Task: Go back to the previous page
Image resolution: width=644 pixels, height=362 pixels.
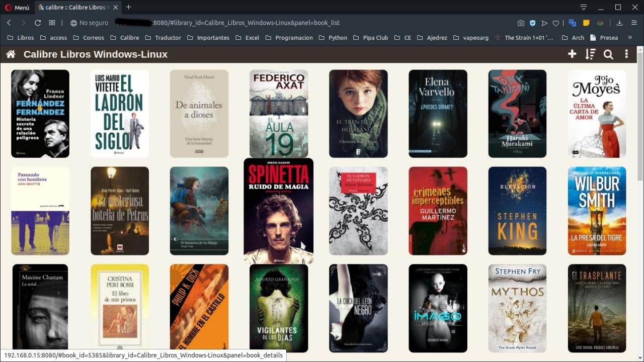Action: pos(9,23)
